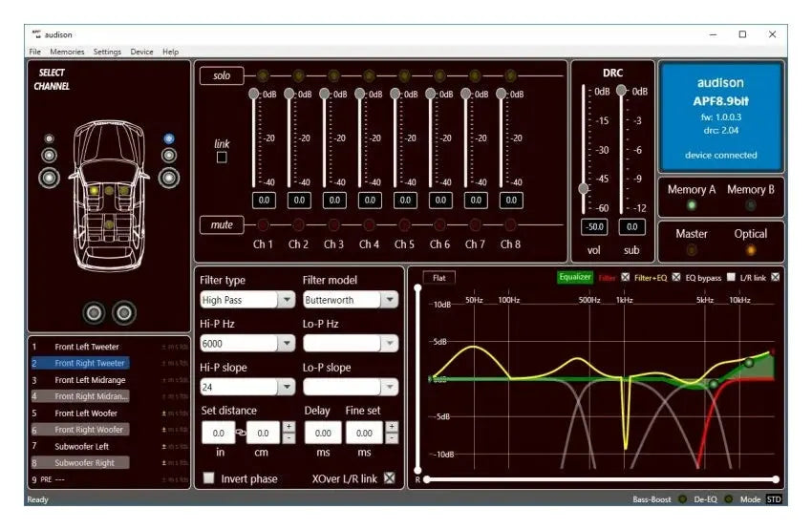Click the green Equalizer button

(575, 278)
